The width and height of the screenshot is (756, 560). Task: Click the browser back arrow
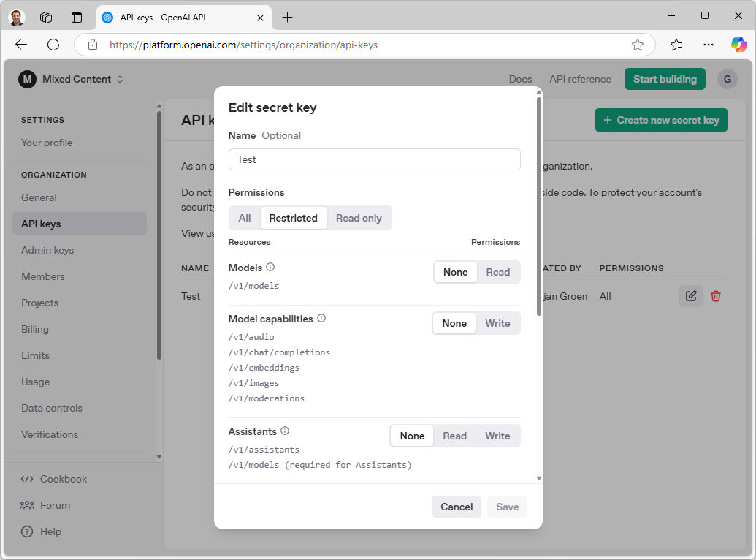(x=21, y=45)
